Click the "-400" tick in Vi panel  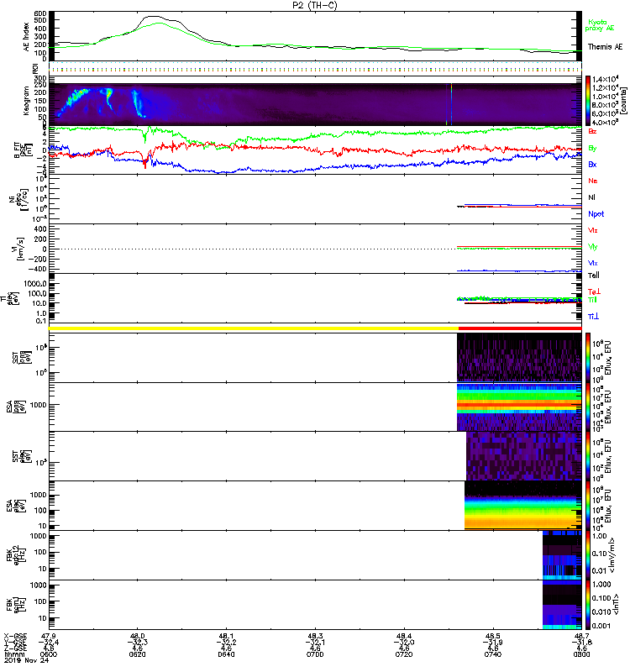tap(38, 269)
